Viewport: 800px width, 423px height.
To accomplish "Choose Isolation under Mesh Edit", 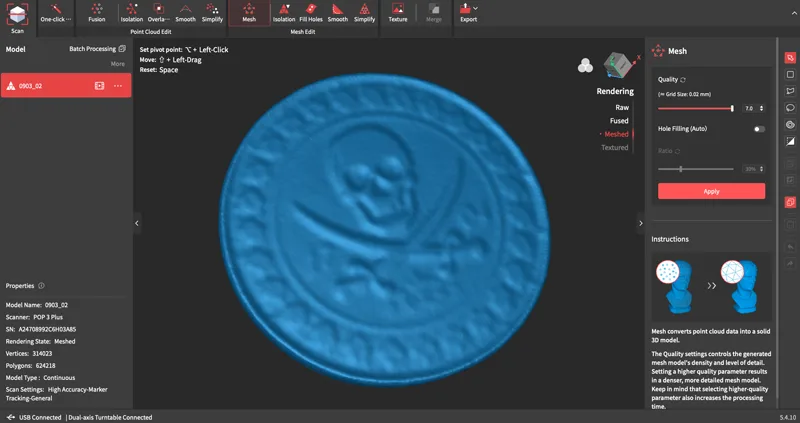I will tap(284, 14).
